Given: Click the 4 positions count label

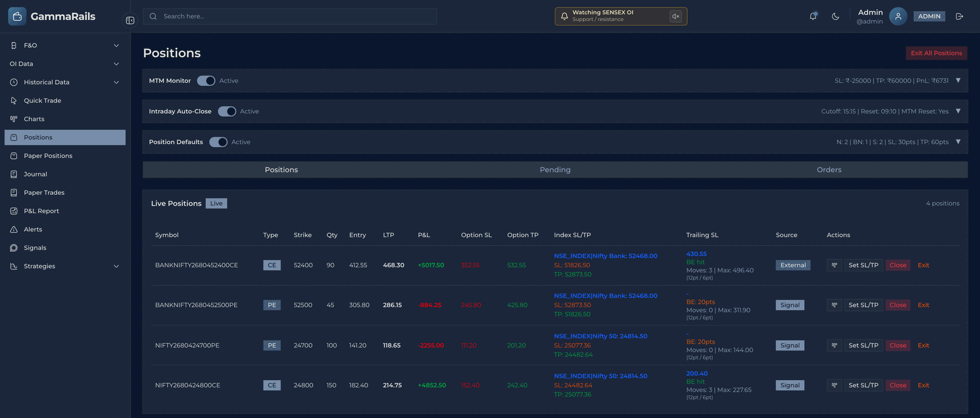Looking at the screenshot, I should point(943,203).
